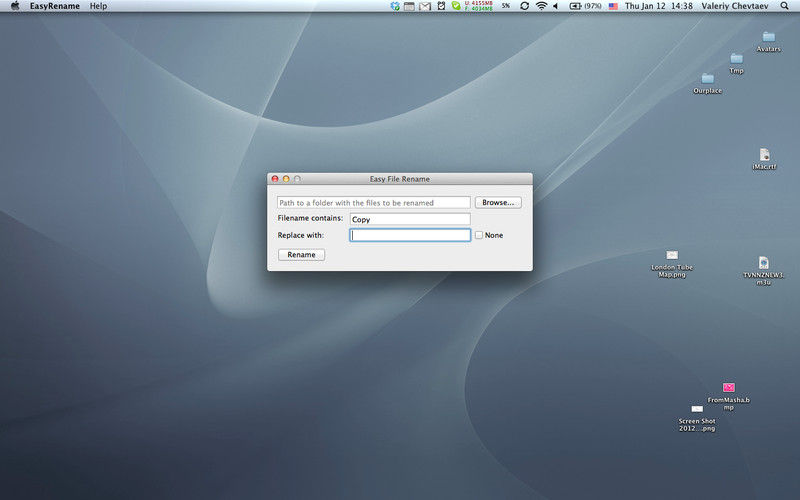This screenshot has width=800, height=500.
Task: Click the sync arrows menu bar icon
Action: point(524,6)
